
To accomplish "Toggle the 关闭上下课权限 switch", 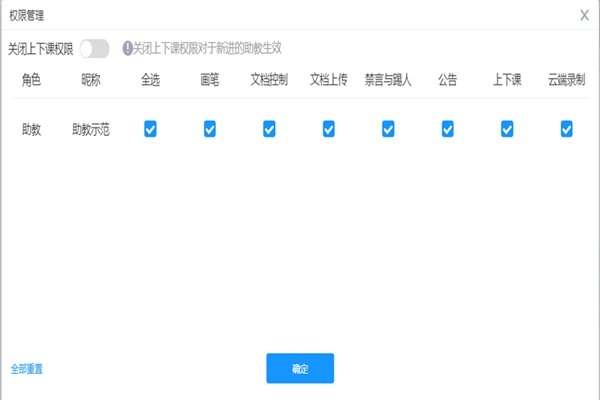I will pos(94,48).
